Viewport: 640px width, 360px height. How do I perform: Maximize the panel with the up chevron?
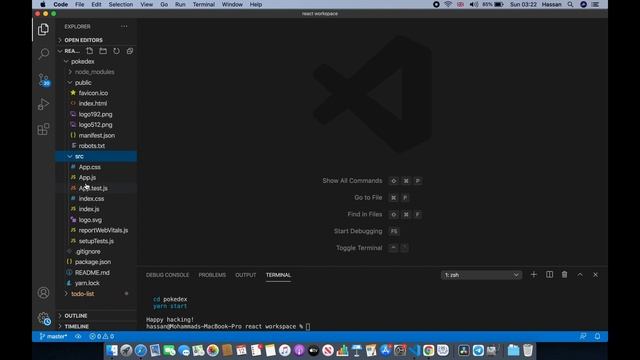coord(580,275)
